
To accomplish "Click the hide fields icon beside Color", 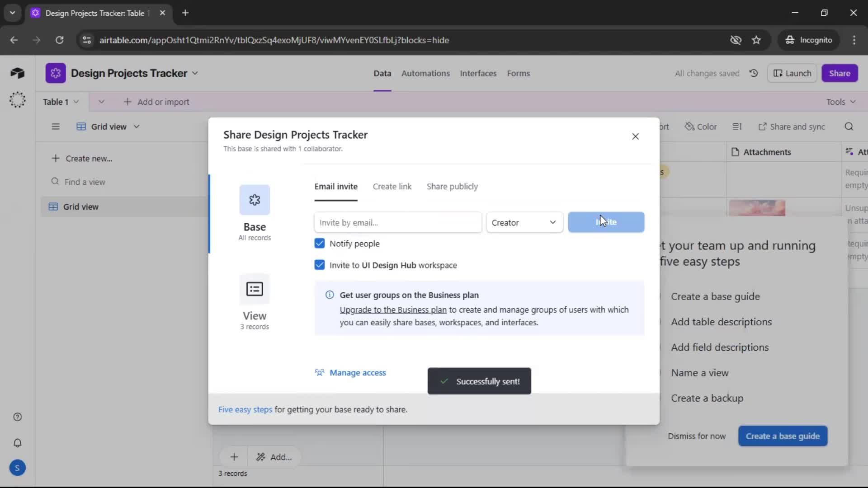I will coord(737,127).
